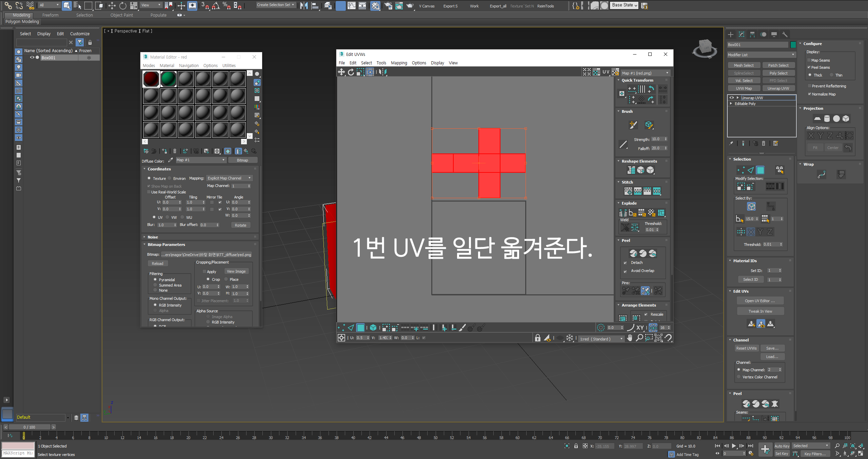
Task: Click the Reload bitmap button
Action: point(157,264)
